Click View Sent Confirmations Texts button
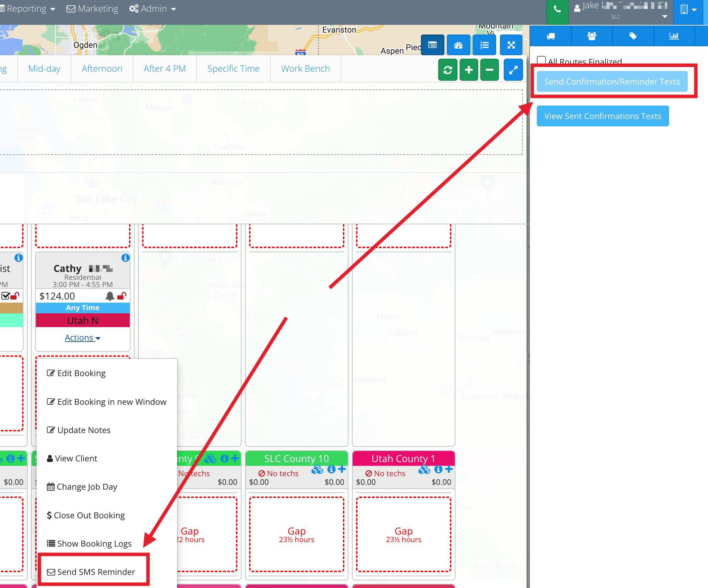The height and width of the screenshot is (588, 708). pyautogui.click(x=603, y=116)
